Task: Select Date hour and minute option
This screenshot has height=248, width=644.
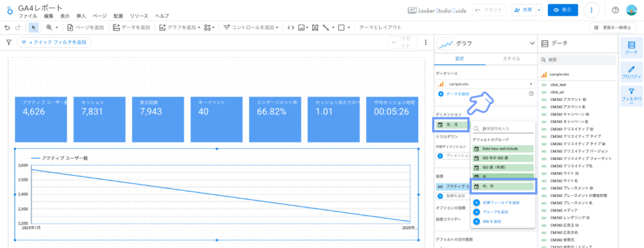Action: pyautogui.click(x=504, y=148)
